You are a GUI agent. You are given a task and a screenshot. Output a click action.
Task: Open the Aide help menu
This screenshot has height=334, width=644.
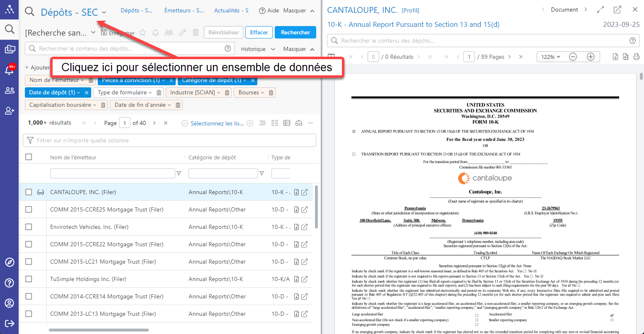click(269, 10)
